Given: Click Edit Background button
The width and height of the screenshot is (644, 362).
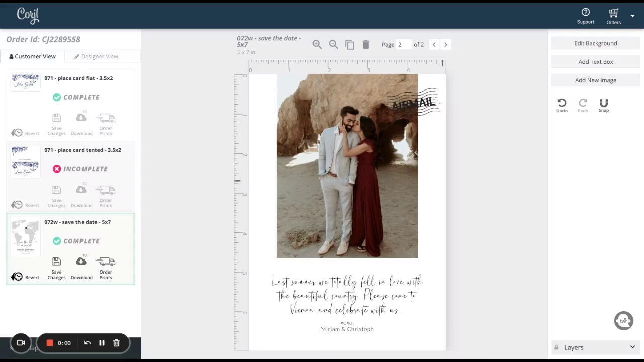Looking at the screenshot, I should point(596,43).
